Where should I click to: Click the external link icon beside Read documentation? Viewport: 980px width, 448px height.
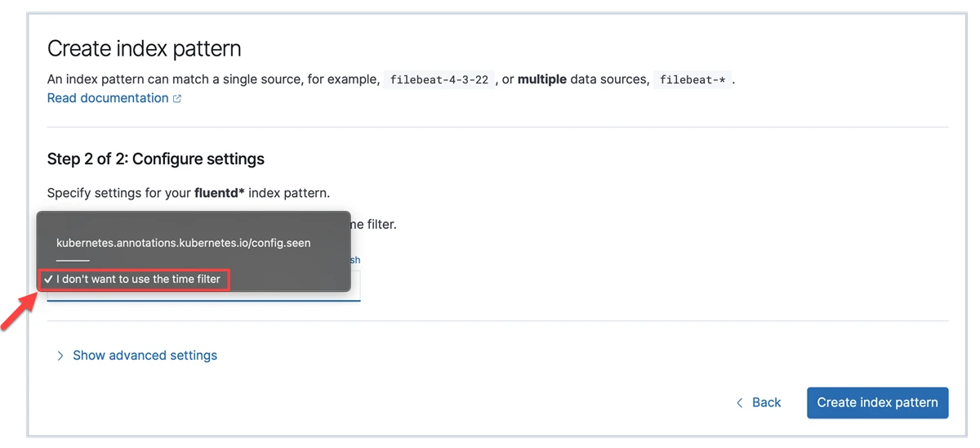(176, 99)
